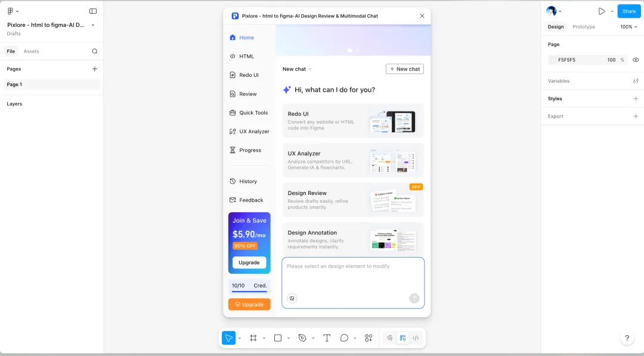The width and height of the screenshot is (644, 356).
Task: Click the F5F5F5 page color swatch
Action: point(553,60)
